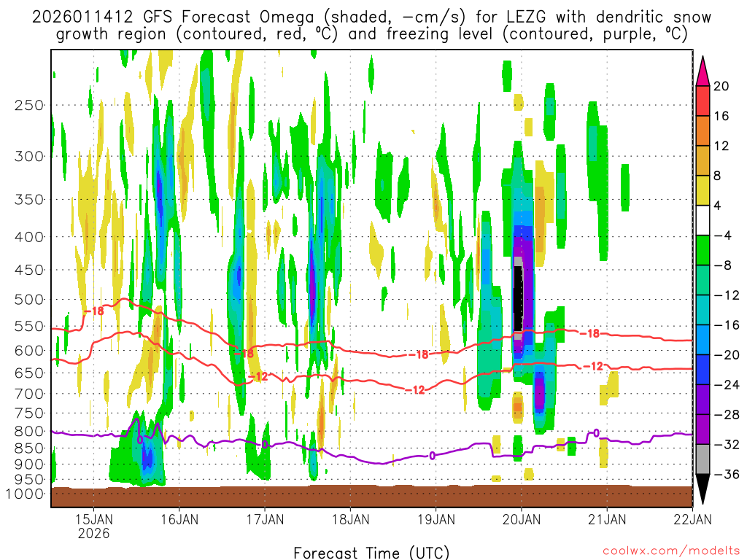The image size is (747, 560).
Task: Click the colorbar value label 20
Action: pyautogui.click(x=721, y=86)
